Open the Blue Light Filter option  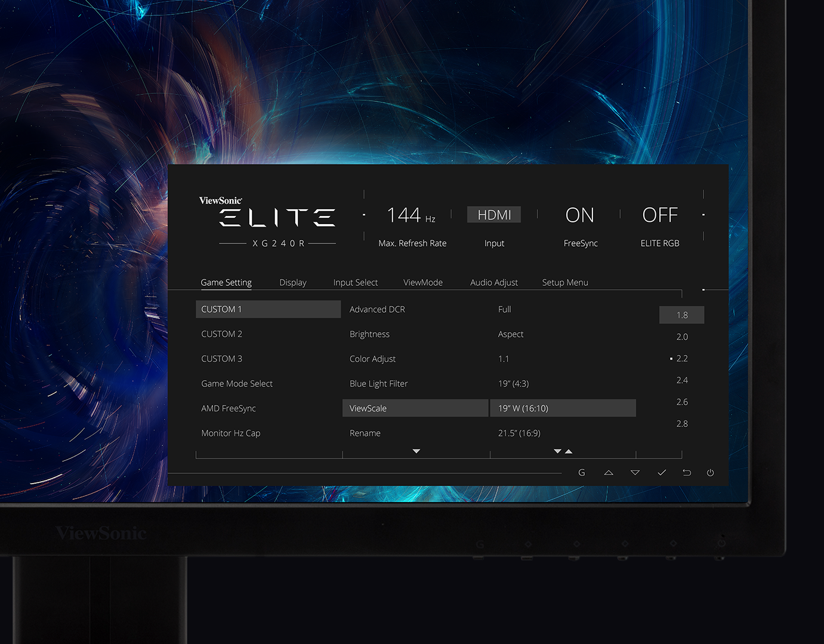[x=379, y=384]
